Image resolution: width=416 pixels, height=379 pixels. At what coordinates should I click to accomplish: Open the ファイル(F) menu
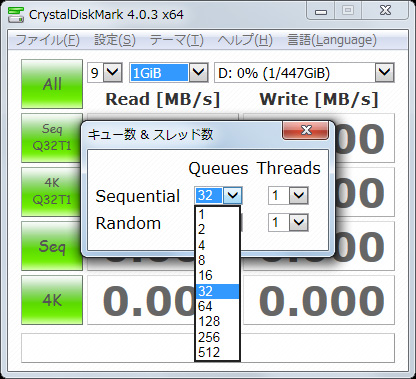48,40
